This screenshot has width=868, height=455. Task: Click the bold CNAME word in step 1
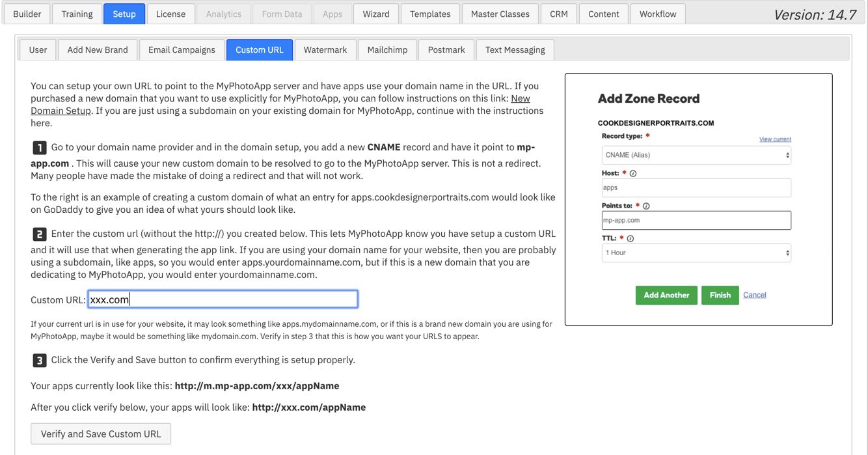point(384,147)
